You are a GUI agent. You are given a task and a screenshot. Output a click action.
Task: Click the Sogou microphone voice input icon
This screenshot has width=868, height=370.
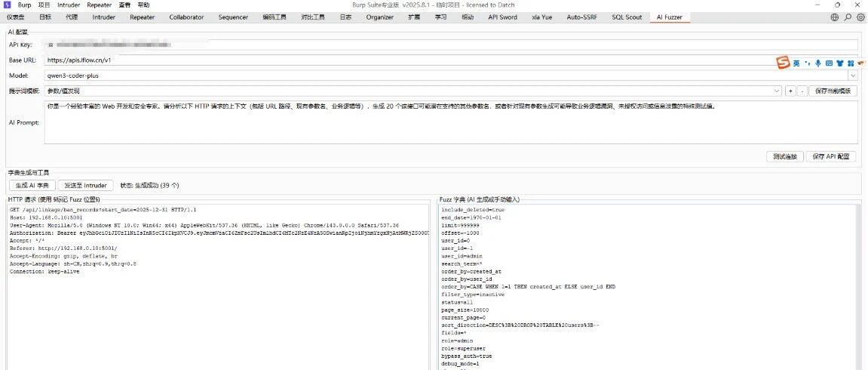(817, 63)
